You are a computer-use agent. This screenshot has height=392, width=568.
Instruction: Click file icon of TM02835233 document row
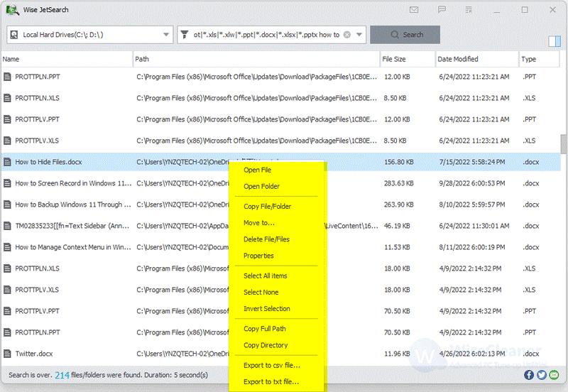pos(7,226)
